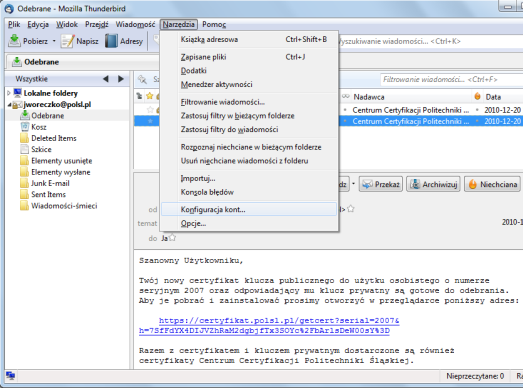Open the Junk E-mail folder

(x=50, y=183)
